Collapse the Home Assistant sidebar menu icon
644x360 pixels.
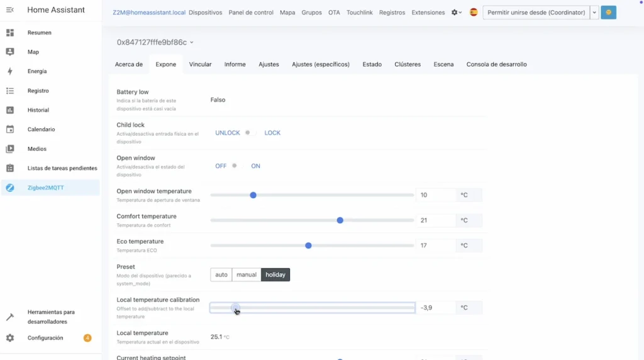10,10
